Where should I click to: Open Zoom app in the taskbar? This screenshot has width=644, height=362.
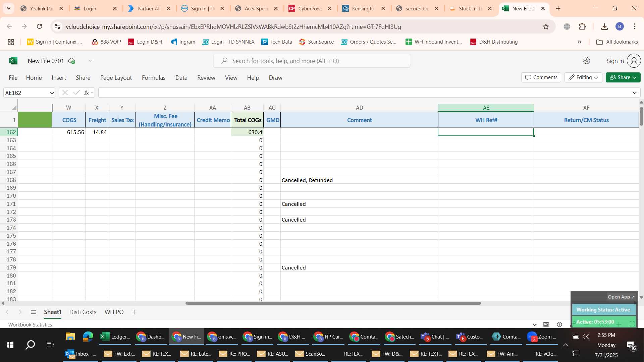(541, 337)
